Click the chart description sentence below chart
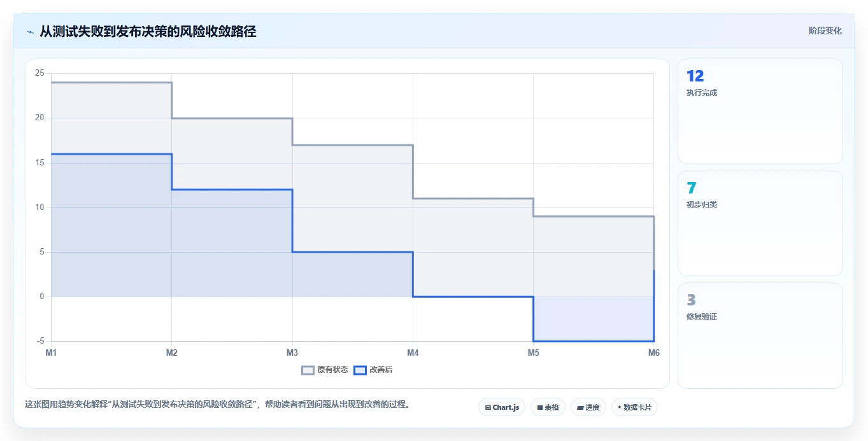The height and width of the screenshot is (441, 868). click(218, 405)
